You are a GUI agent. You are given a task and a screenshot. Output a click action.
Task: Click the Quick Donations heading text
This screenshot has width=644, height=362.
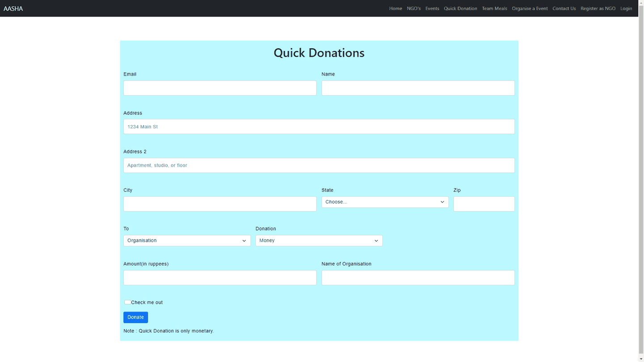pyautogui.click(x=319, y=53)
